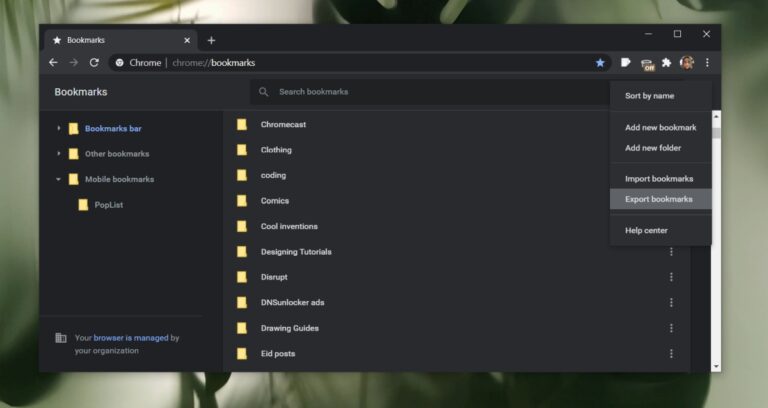
Task: Click the Chromecast folder icon
Action: click(242, 124)
